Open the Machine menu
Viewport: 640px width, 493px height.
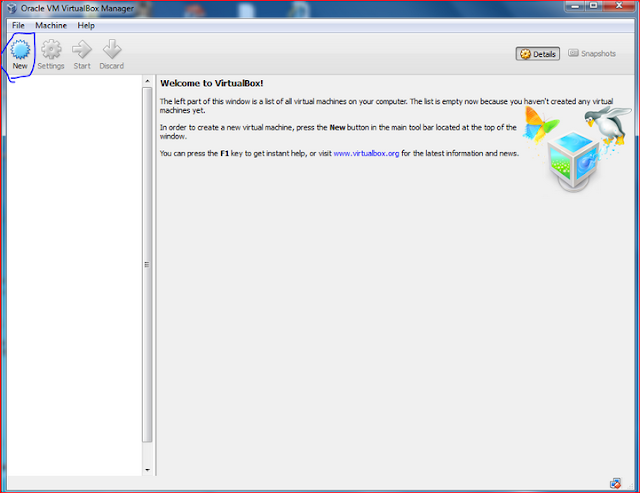[51, 25]
